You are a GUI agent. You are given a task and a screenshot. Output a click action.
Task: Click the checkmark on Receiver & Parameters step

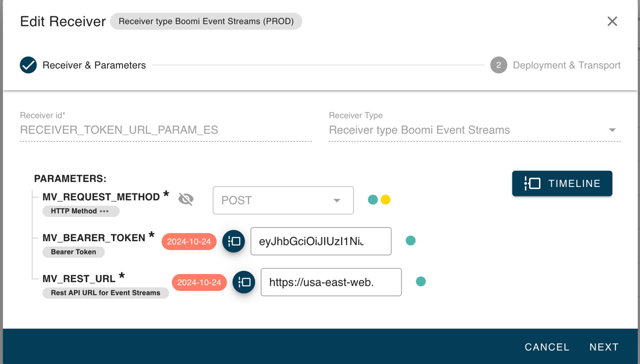coord(28,65)
